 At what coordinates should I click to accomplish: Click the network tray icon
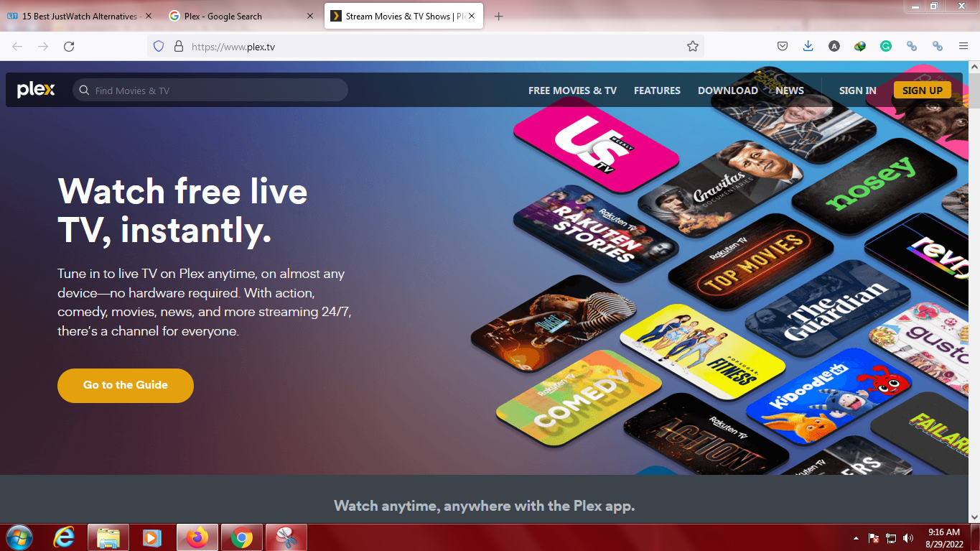[891, 537]
